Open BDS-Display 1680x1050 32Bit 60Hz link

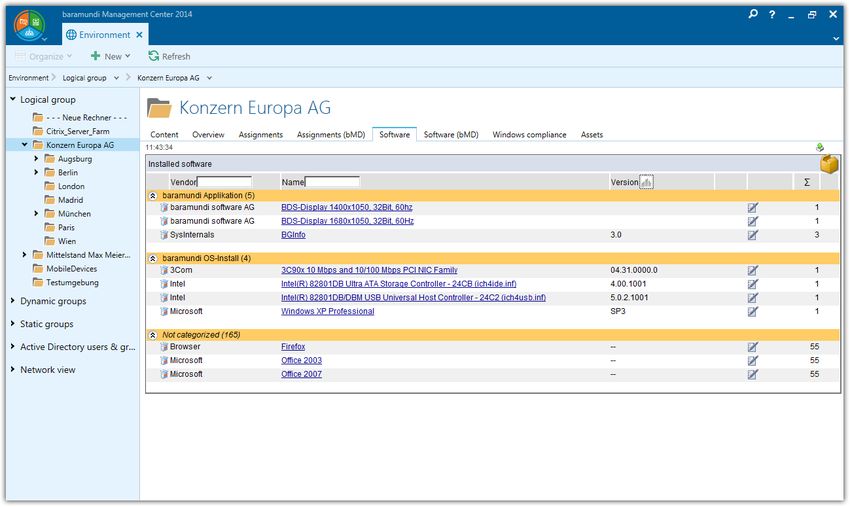click(x=347, y=221)
